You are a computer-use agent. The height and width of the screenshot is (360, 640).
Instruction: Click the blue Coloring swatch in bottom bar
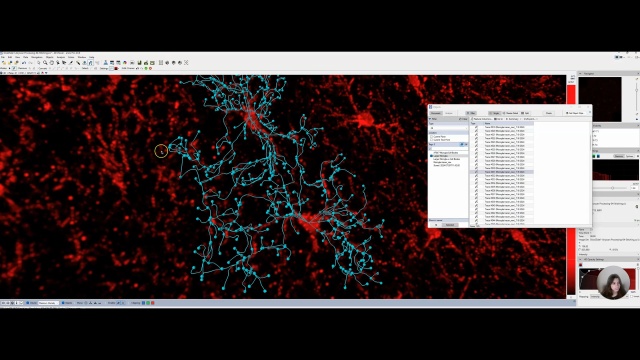[143, 303]
